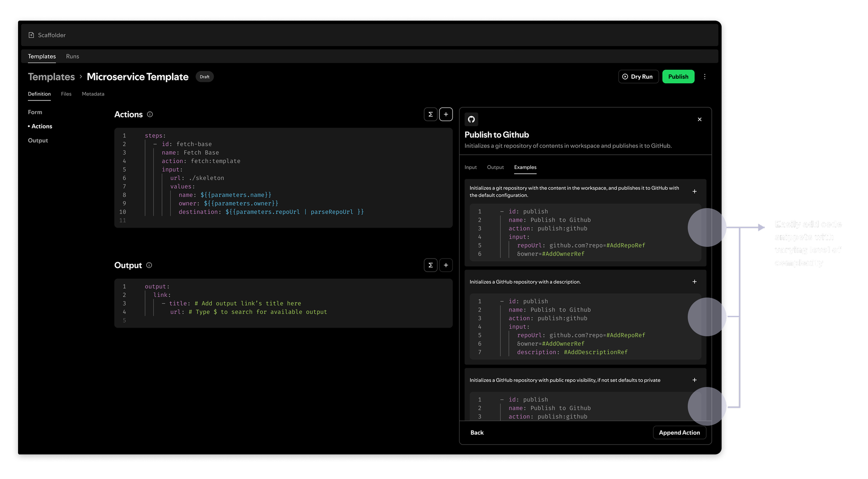Screen dimensions: 868x479
Task: Click the '${{parameters.name}}' expression
Action: [x=236, y=195]
